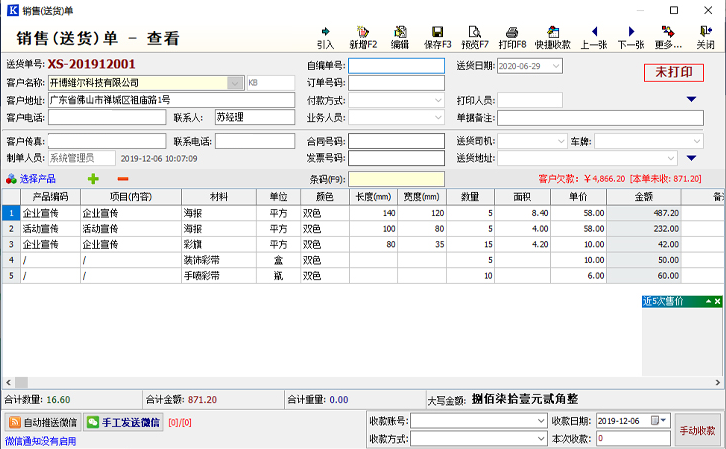The image size is (726, 449).
Task: Print the order with 打印F8
Action: (513, 38)
